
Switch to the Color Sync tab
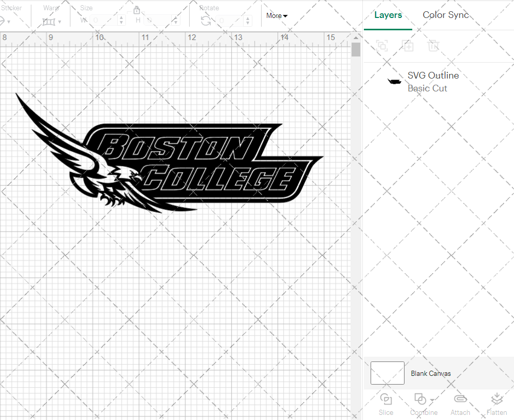[x=446, y=15]
